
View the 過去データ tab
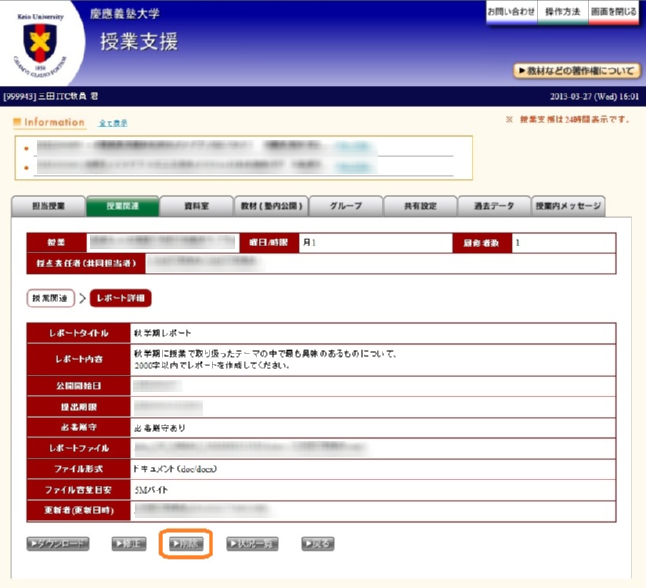(494, 206)
